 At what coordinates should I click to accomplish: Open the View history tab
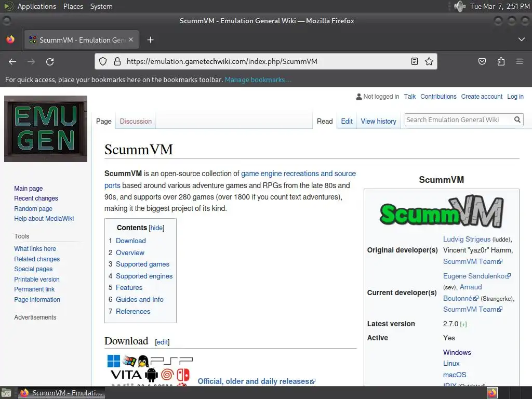378,121
